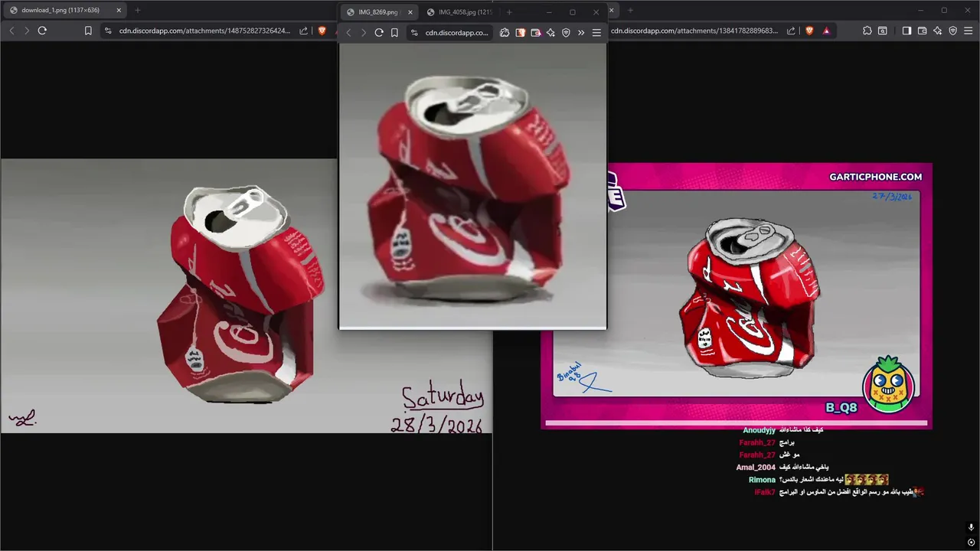Screen dimensions: 980x551
Task: Open Leo AI sparkle in the right window
Action: (x=937, y=31)
